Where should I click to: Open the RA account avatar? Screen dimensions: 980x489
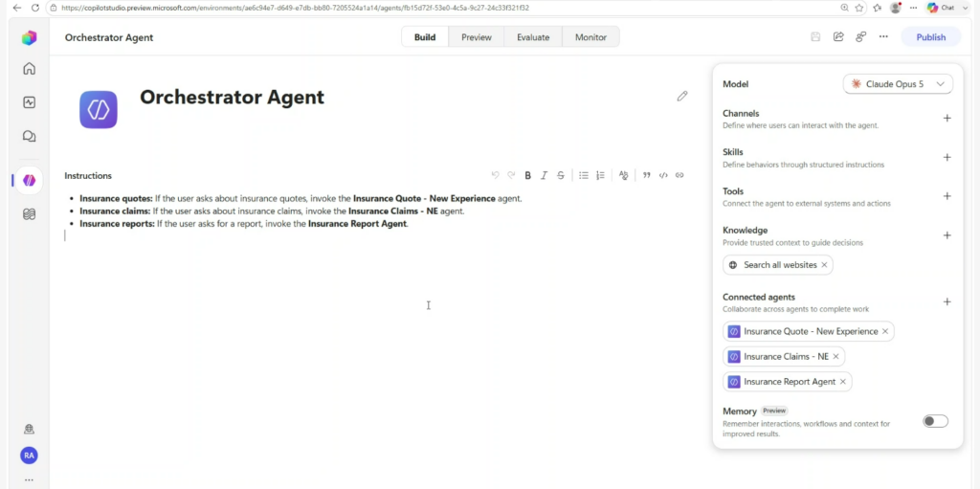tap(29, 456)
